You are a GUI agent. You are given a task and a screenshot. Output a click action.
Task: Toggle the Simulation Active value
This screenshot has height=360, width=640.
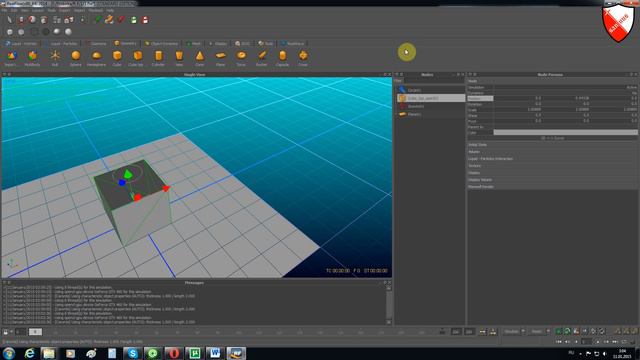631,87
